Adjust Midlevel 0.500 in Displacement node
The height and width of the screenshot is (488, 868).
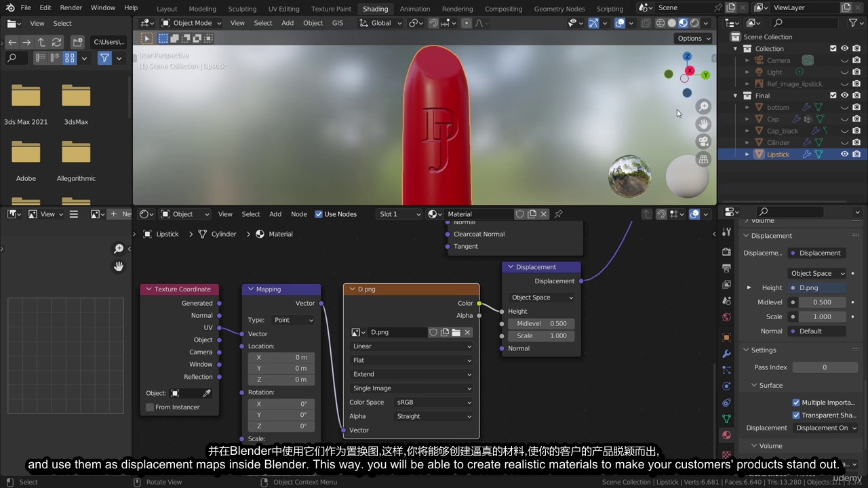[541, 324]
